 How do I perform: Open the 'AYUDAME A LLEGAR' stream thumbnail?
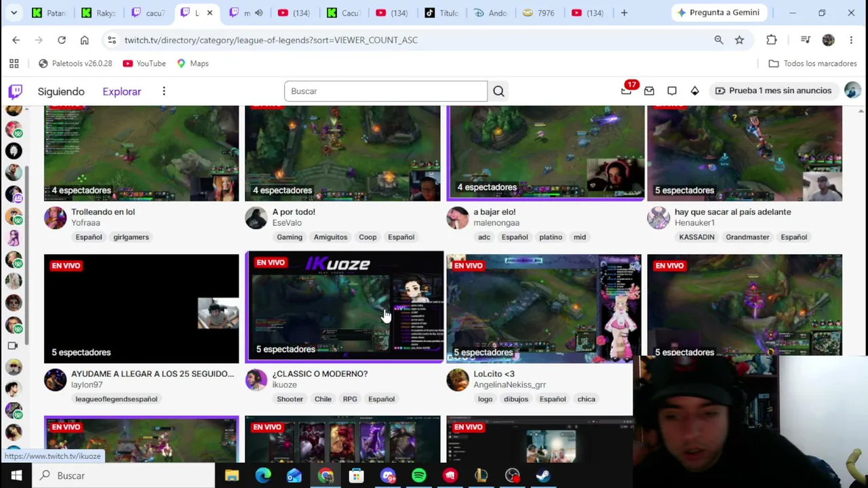tap(142, 308)
